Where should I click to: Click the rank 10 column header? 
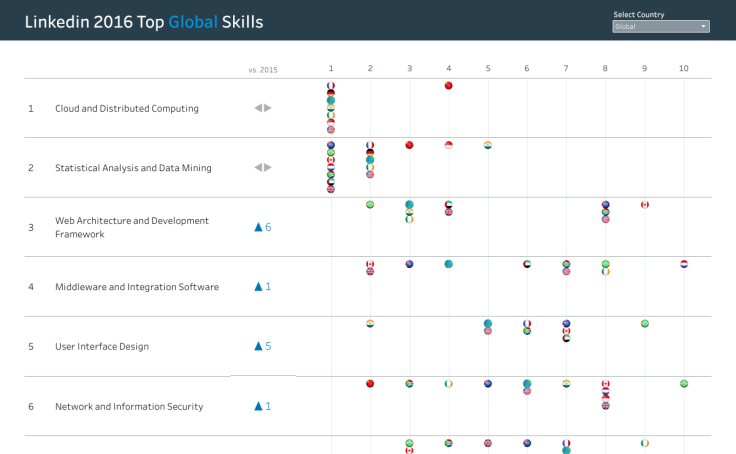(683, 68)
